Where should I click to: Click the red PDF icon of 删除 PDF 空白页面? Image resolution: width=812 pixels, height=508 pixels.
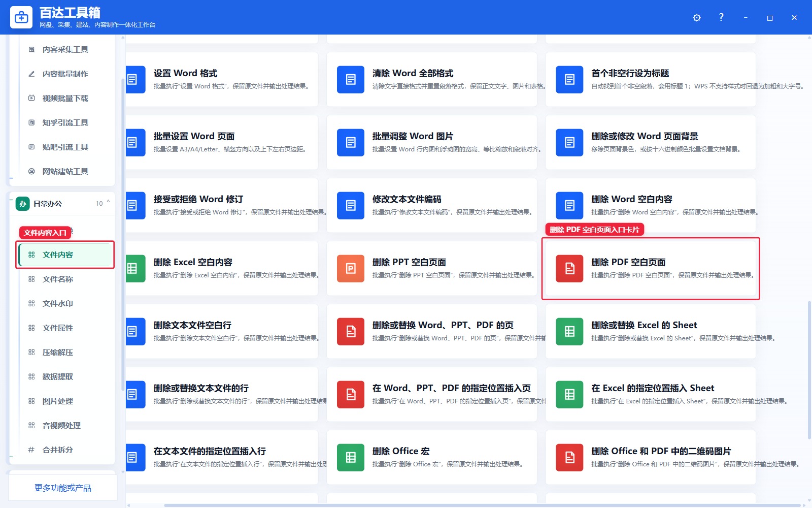569,268
